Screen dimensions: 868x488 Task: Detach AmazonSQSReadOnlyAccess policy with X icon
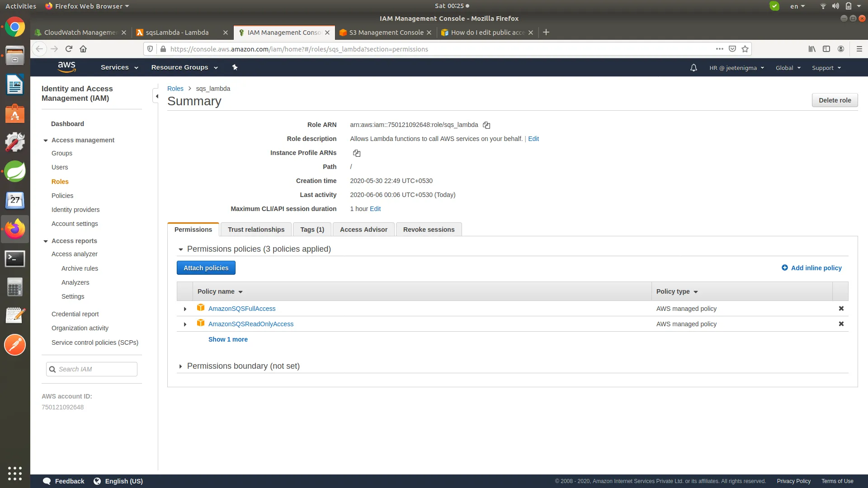[841, 324]
